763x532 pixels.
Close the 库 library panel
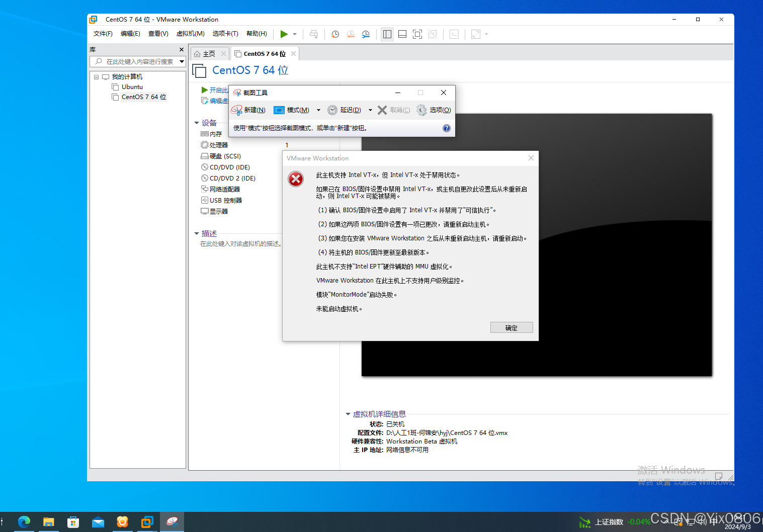pyautogui.click(x=182, y=49)
